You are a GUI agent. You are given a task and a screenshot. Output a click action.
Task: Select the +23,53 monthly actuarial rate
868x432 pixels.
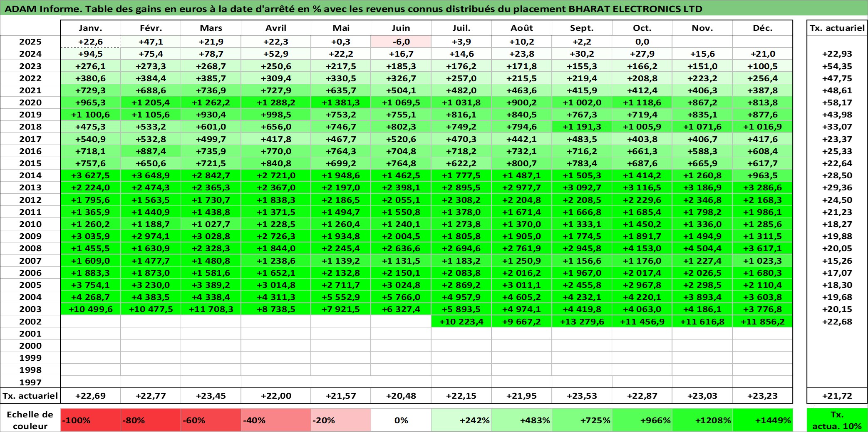pos(582,396)
